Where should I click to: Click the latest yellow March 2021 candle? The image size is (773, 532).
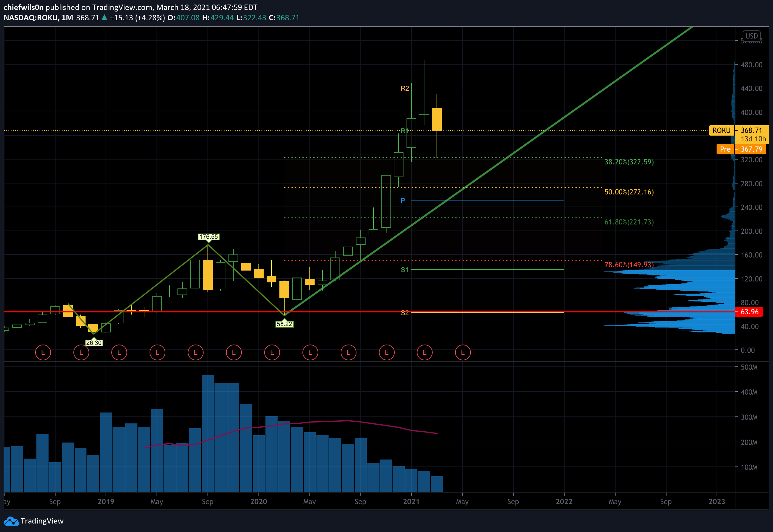437,119
